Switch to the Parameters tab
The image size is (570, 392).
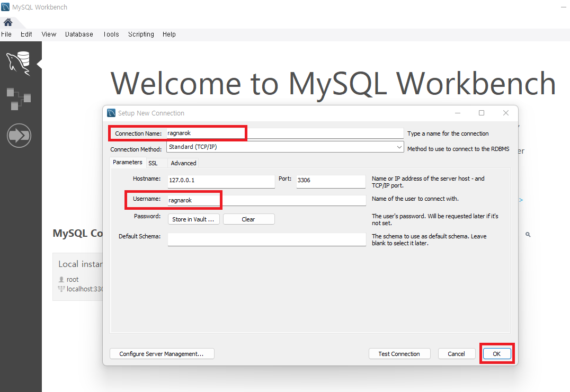point(128,162)
